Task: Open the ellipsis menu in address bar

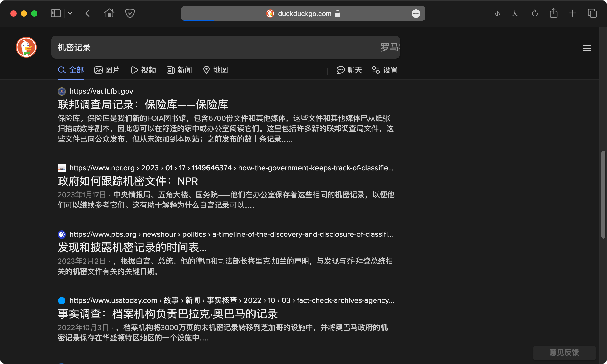Action: [416, 13]
